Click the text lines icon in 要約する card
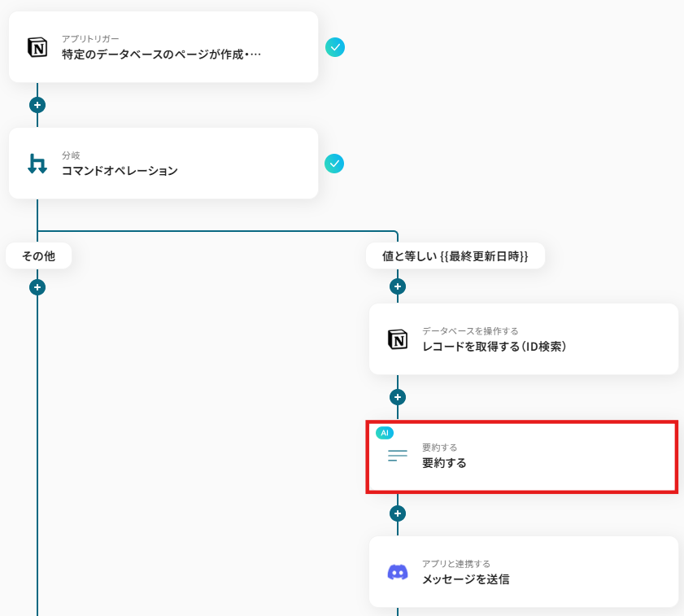684x616 pixels. coord(398,456)
